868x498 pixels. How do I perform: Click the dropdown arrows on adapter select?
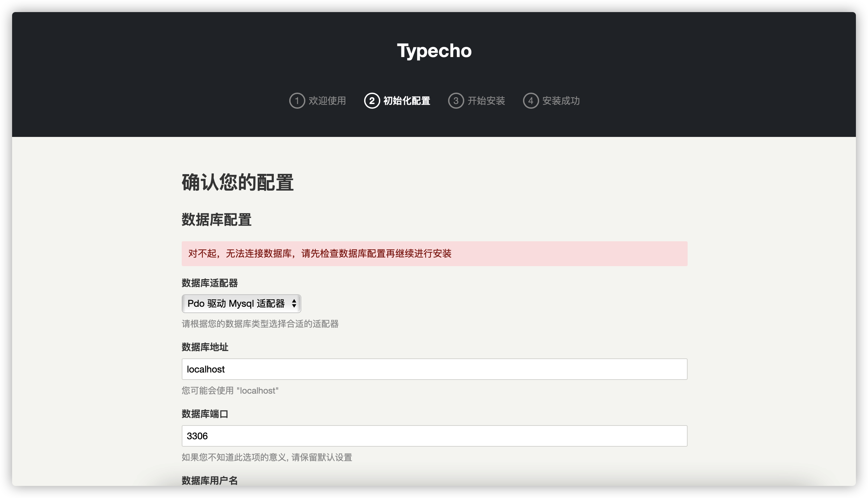pyautogui.click(x=294, y=303)
